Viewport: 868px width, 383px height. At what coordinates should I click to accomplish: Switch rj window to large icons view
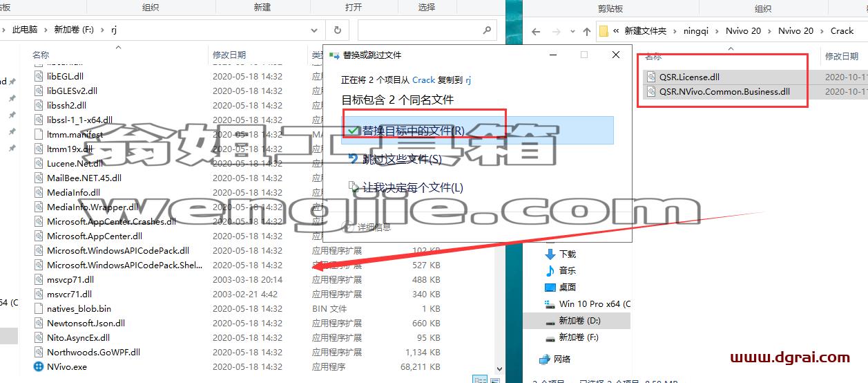(x=494, y=380)
